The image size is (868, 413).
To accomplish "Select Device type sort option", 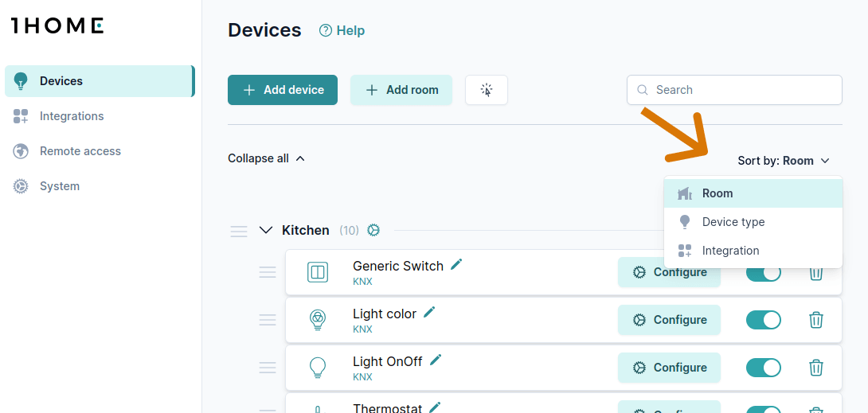I will point(733,222).
